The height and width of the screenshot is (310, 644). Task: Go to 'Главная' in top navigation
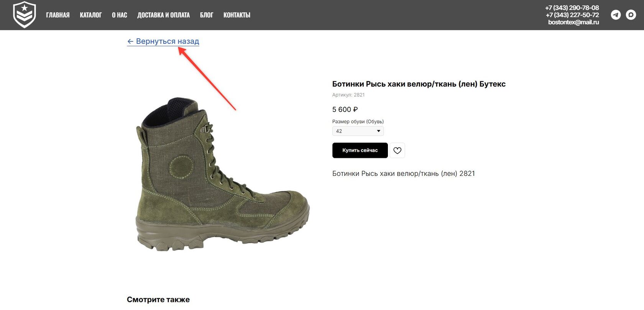pyautogui.click(x=58, y=15)
